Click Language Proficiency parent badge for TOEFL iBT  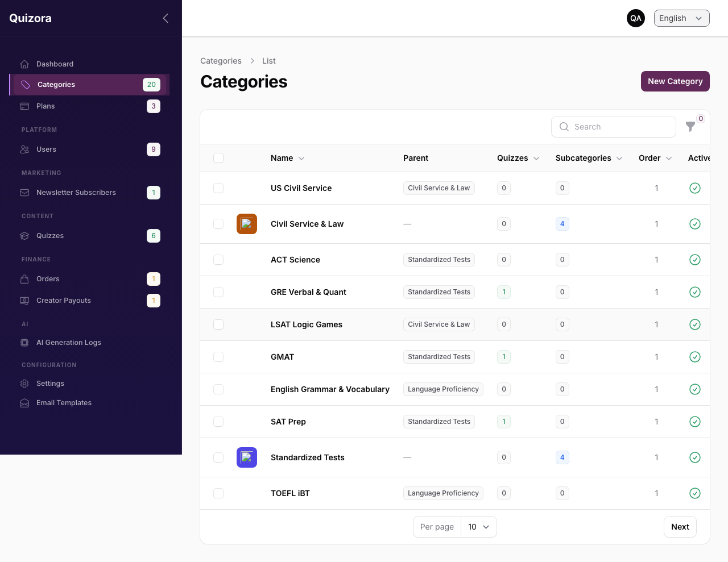(x=443, y=493)
